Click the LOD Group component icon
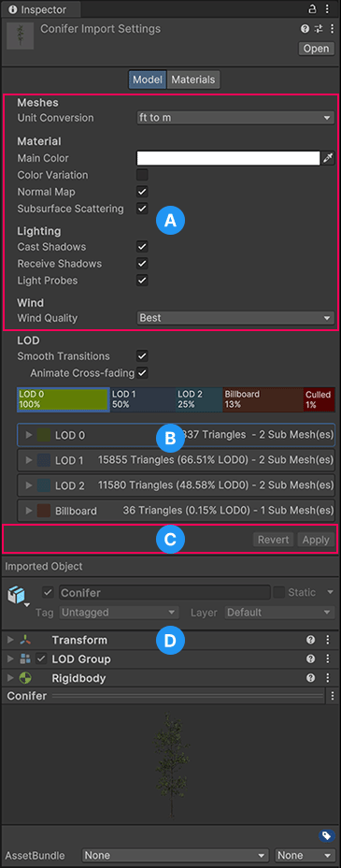This screenshot has height=868, width=341. (25, 658)
